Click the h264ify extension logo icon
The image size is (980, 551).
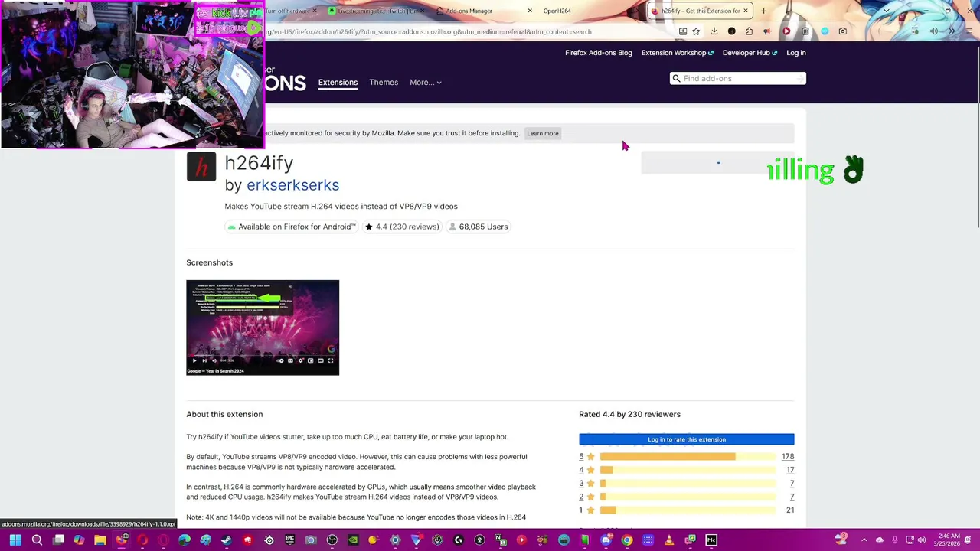pyautogui.click(x=201, y=167)
